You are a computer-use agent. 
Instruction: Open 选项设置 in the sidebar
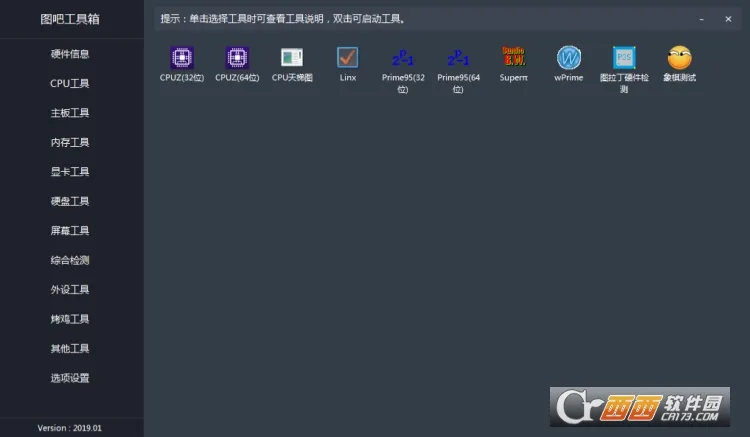click(70, 378)
